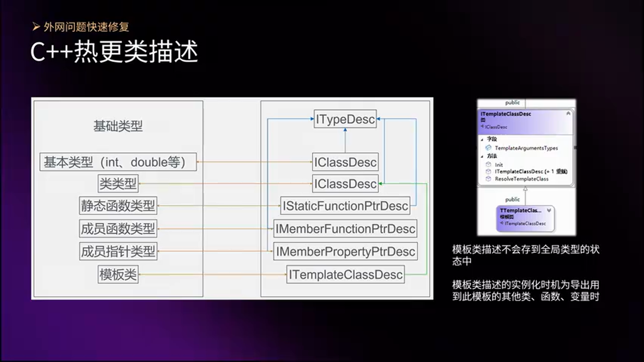644x362 pixels.
Task: Click the ITemplateClassDesc box in the main diagram
Action: [345, 275]
